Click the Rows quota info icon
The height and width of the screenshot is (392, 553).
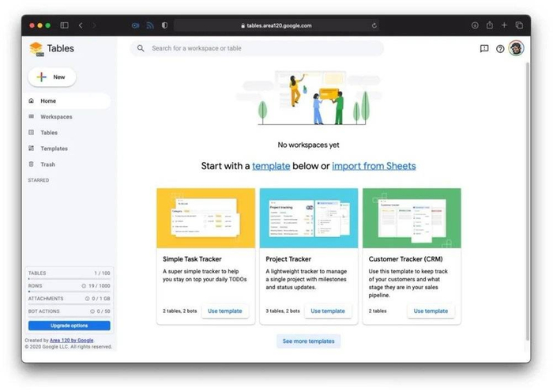(84, 286)
